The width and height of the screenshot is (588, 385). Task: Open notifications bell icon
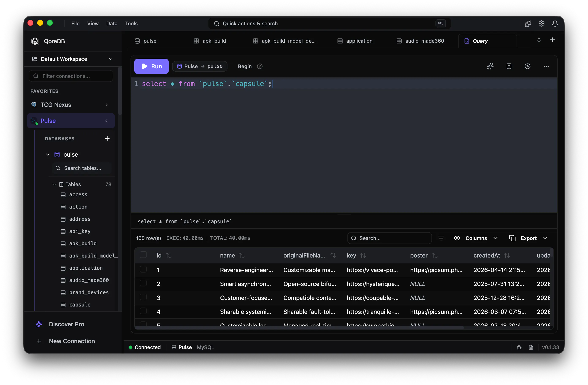pyautogui.click(x=555, y=23)
